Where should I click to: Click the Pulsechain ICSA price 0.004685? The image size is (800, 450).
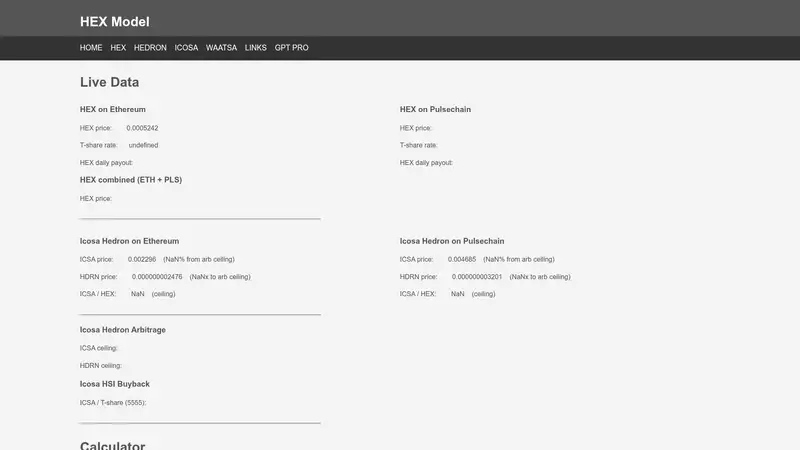[462, 259]
